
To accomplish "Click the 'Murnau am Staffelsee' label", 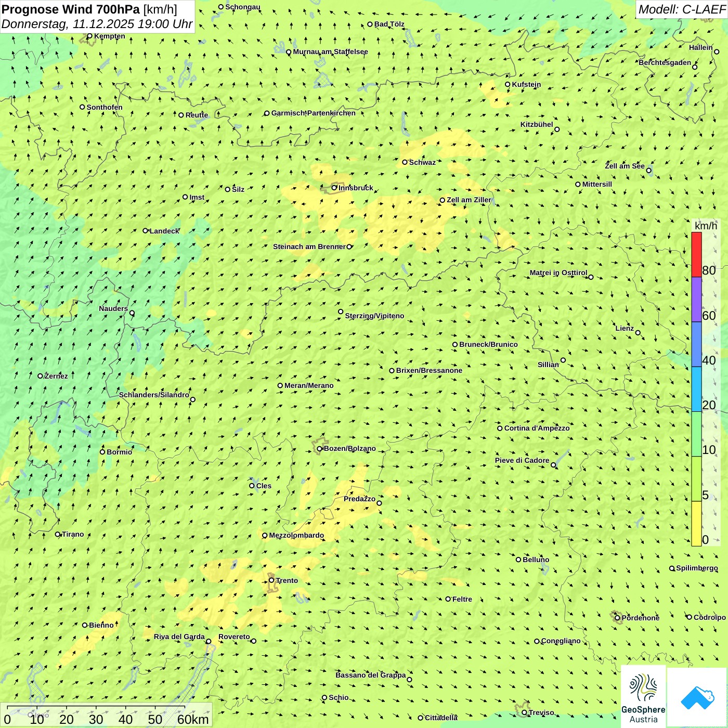I will point(330,51).
